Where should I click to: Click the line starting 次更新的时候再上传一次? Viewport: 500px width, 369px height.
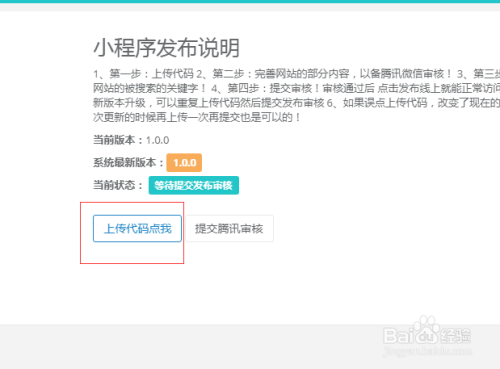[x=197, y=117]
